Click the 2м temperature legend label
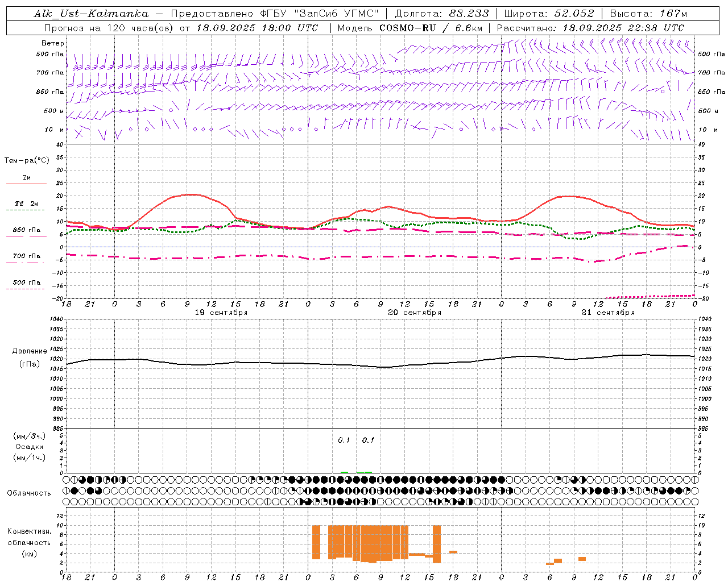 (27, 177)
